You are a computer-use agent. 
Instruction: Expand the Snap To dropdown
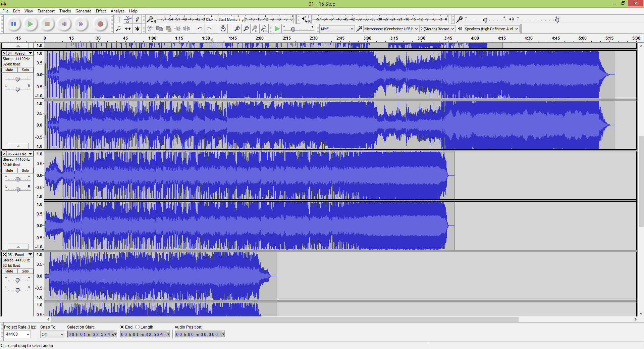click(x=52, y=334)
